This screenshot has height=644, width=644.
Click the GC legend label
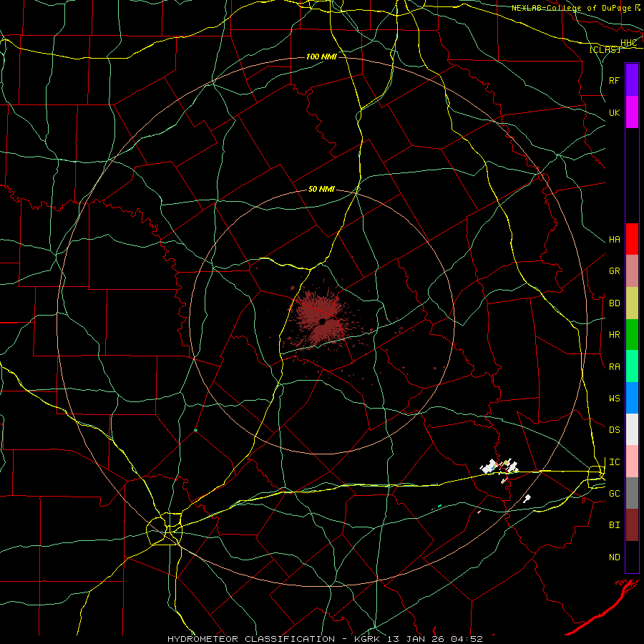(x=614, y=494)
